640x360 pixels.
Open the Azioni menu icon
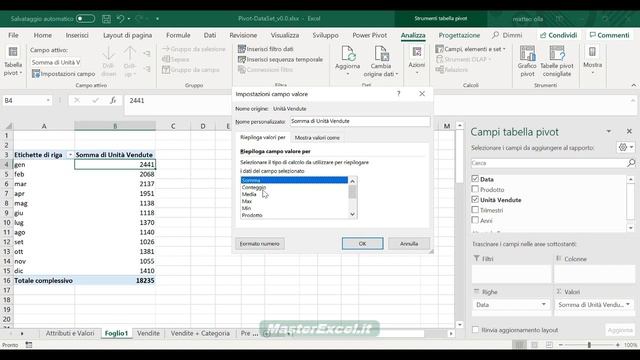(417, 52)
